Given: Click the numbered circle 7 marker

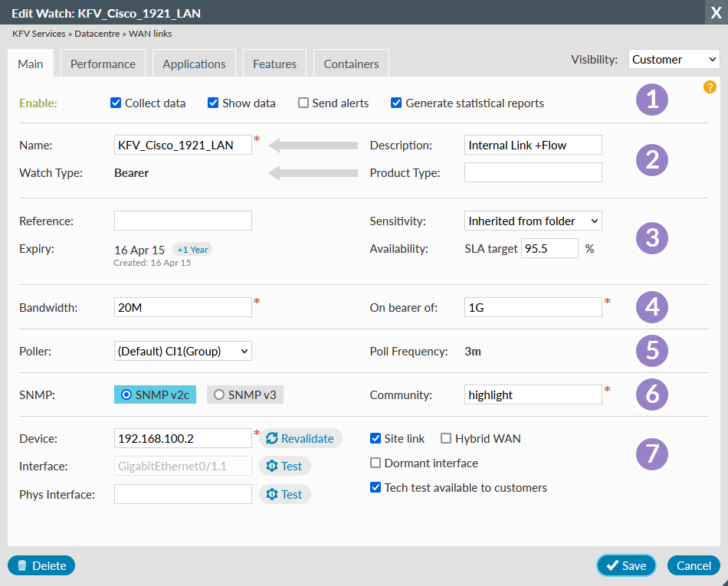Looking at the screenshot, I should pos(652,453).
